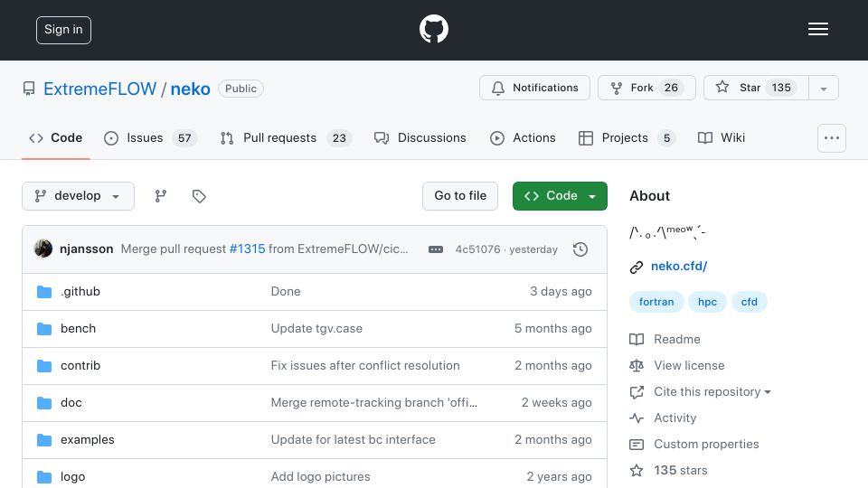The image size is (868, 488).
Task: Expand the star lists dropdown arrow
Action: [x=824, y=88]
